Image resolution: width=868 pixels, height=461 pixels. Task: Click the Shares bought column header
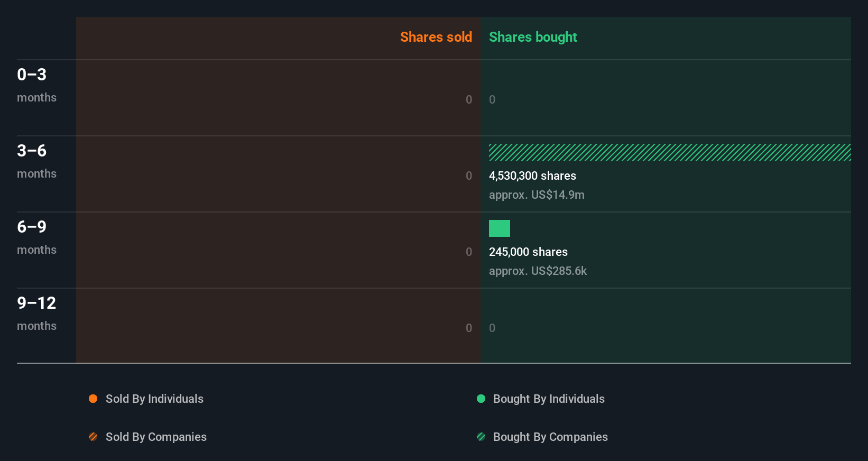click(533, 37)
